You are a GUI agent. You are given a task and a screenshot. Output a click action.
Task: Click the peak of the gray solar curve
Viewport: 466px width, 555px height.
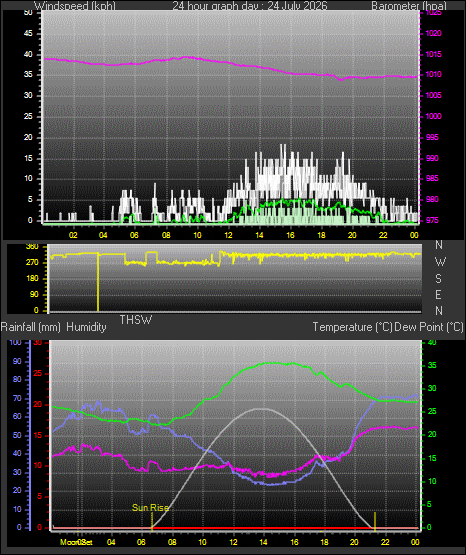point(261,409)
